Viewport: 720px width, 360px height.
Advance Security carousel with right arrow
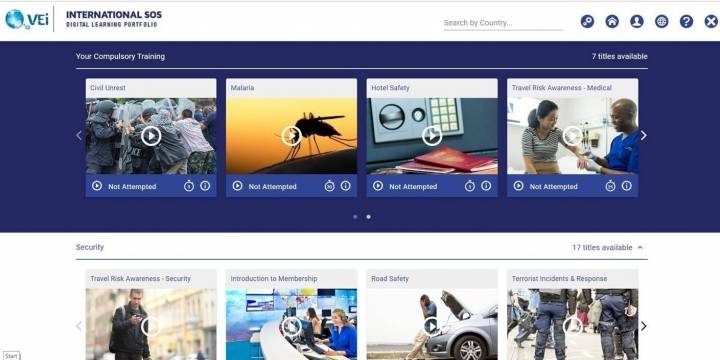tap(643, 326)
